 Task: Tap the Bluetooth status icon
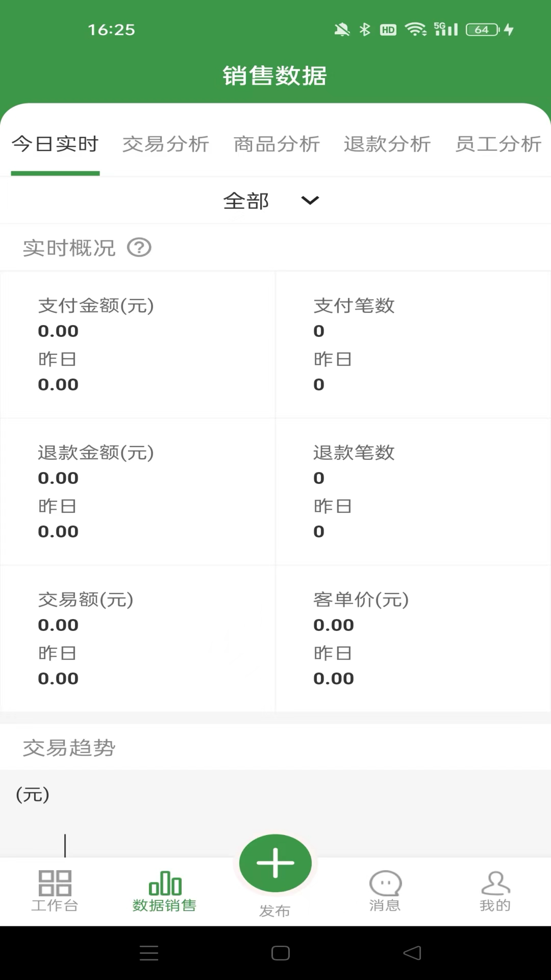click(x=364, y=29)
